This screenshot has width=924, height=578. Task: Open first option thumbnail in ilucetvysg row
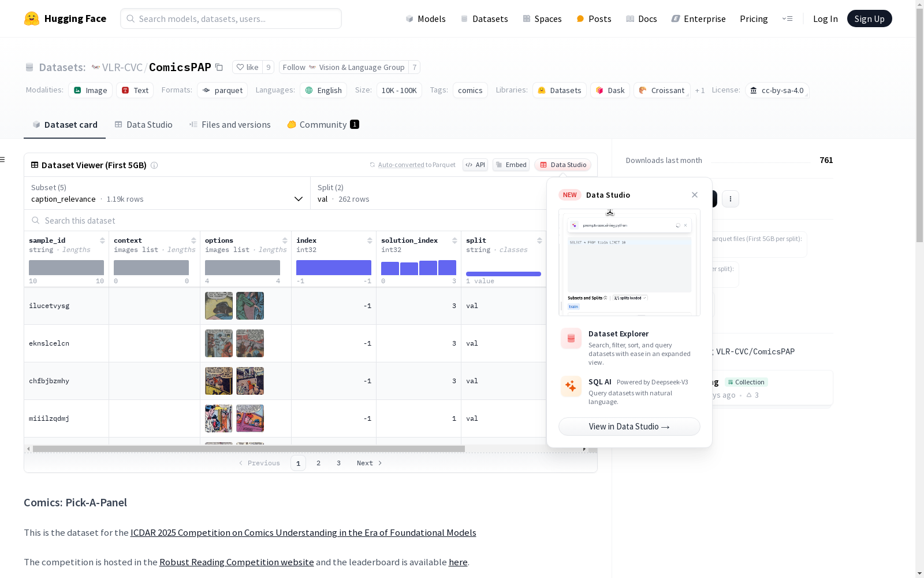(219, 306)
